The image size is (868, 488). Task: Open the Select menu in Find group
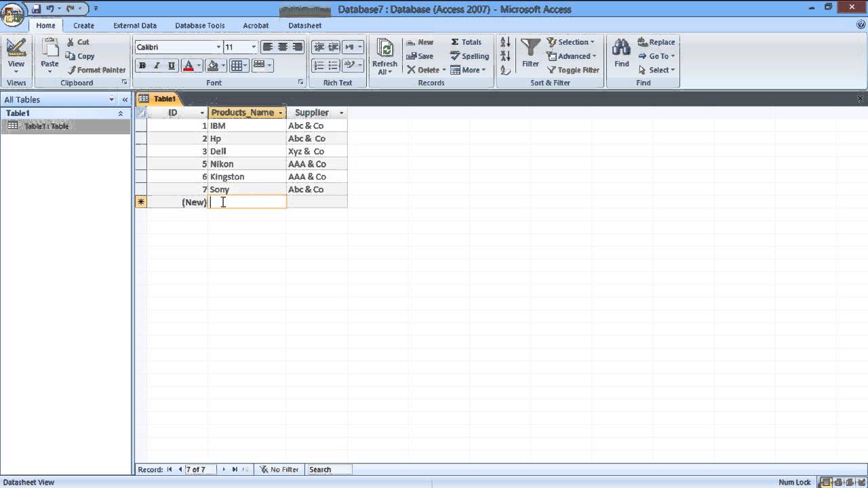click(656, 70)
